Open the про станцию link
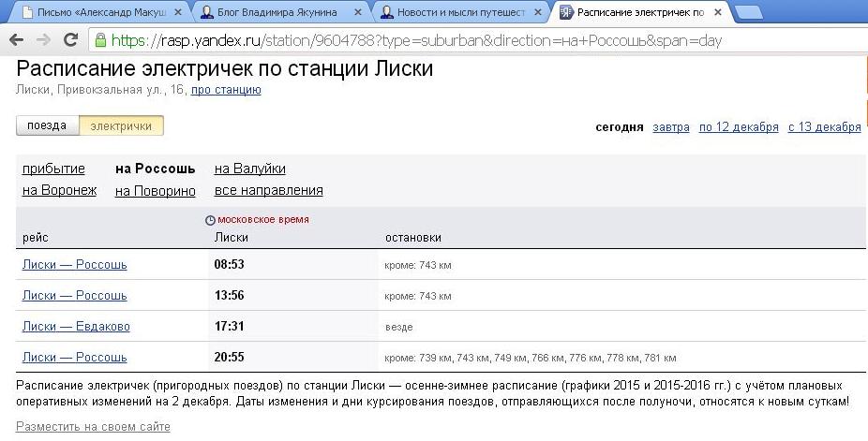This screenshot has height=441, width=868. [x=226, y=90]
